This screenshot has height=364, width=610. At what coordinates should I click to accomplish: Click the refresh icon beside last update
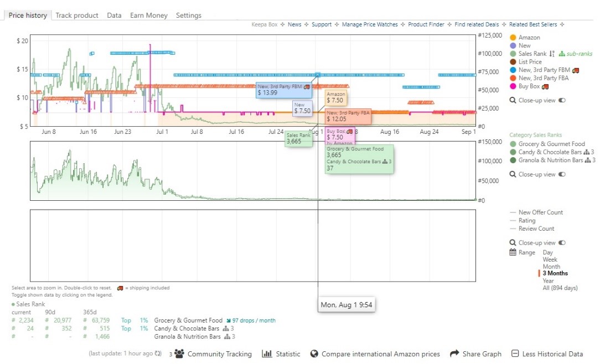coord(158,353)
